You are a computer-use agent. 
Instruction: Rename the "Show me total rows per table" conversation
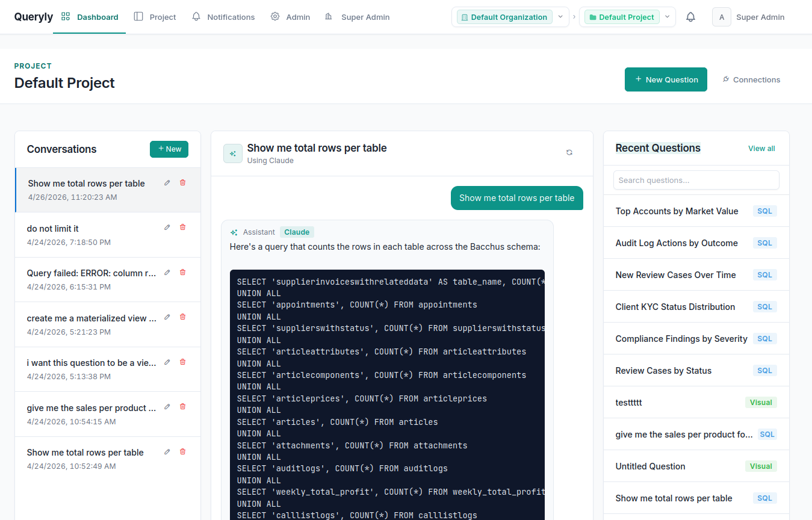click(x=167, y=182)
